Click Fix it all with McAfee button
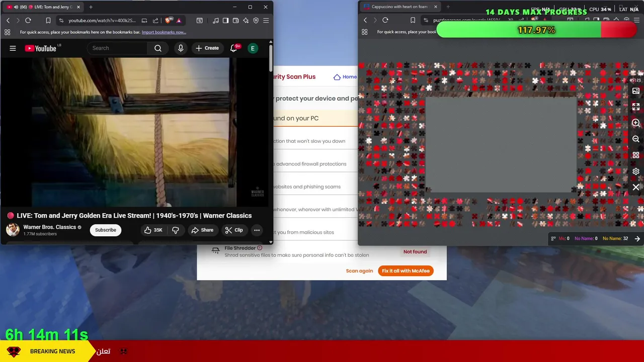The image size is (644, 362). click(x=406, y=271)
